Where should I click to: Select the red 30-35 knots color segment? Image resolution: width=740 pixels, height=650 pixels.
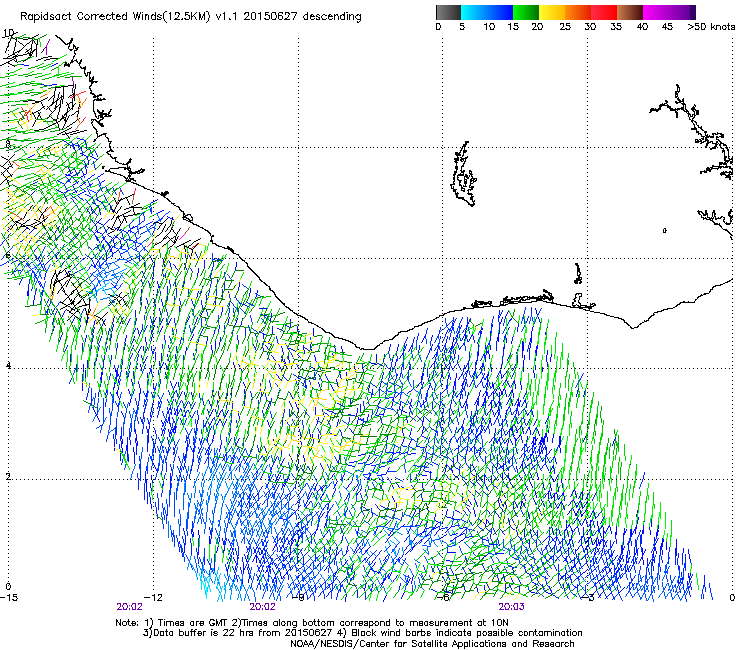point(604,12)
